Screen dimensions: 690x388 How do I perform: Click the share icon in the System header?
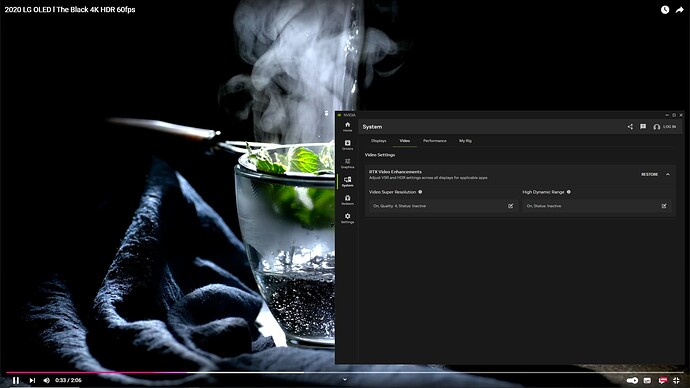[x=630, y=127]
